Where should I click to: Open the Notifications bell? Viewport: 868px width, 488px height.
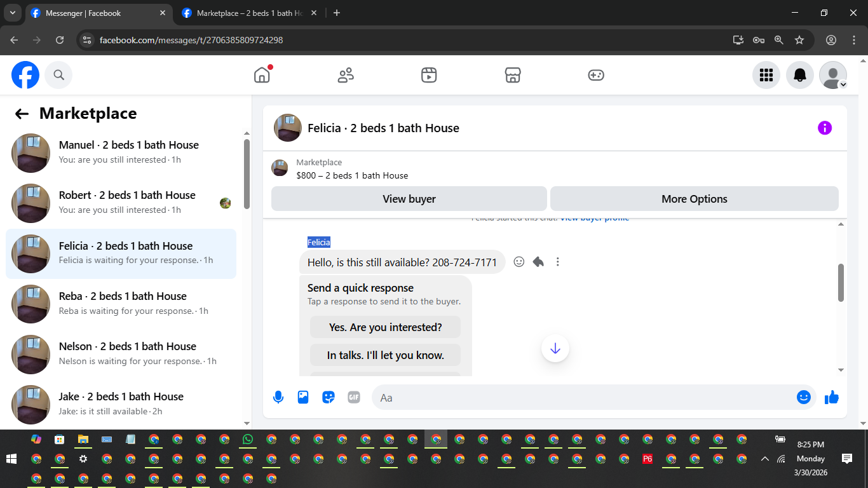coord(800,75)
